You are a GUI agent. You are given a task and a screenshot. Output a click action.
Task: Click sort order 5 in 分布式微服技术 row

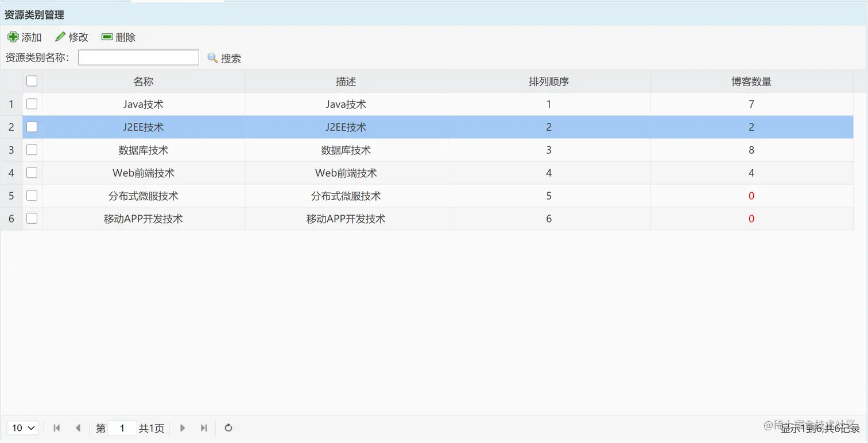tap(549, 196)
